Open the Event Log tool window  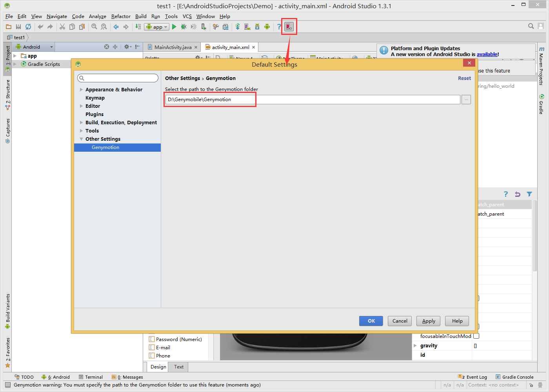pos(473,377)
